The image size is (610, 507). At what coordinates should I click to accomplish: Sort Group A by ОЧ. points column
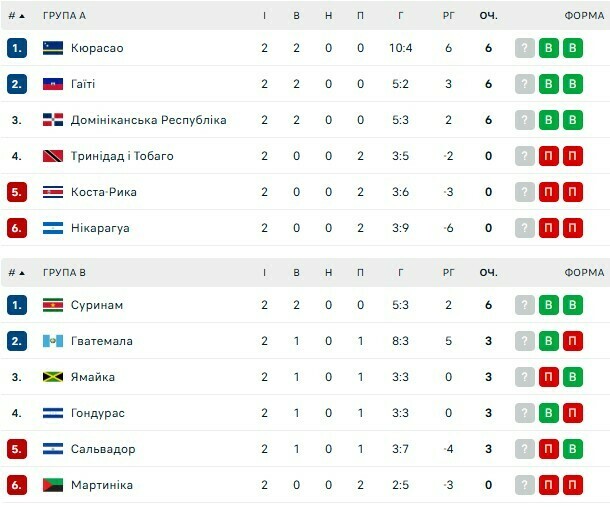click(x=488, y=16)
